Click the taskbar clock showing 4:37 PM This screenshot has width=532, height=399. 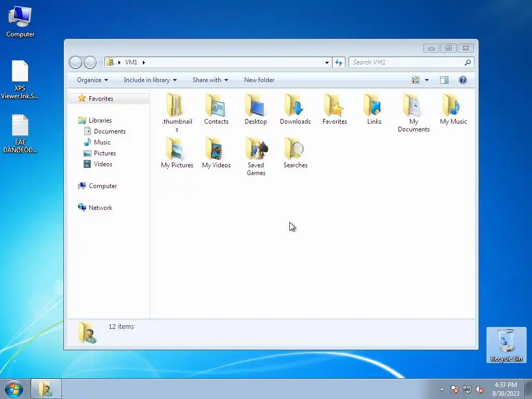point(506,389)
